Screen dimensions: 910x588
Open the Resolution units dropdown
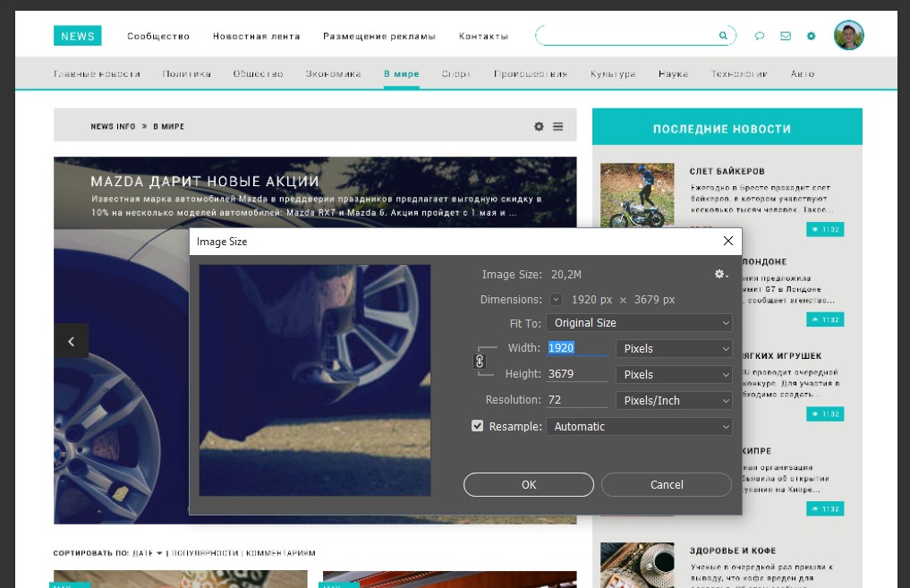(674, 401)
